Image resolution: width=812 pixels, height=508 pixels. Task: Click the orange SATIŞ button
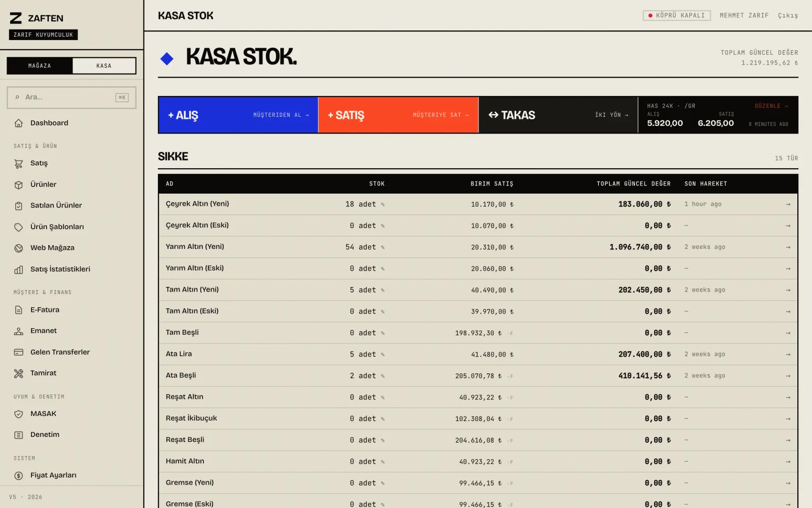(x=398, y=115)
